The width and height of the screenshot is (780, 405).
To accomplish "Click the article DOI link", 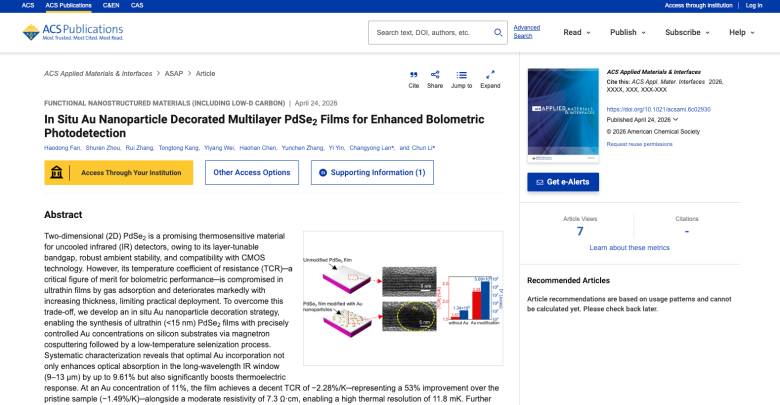I will coord(659,109).
